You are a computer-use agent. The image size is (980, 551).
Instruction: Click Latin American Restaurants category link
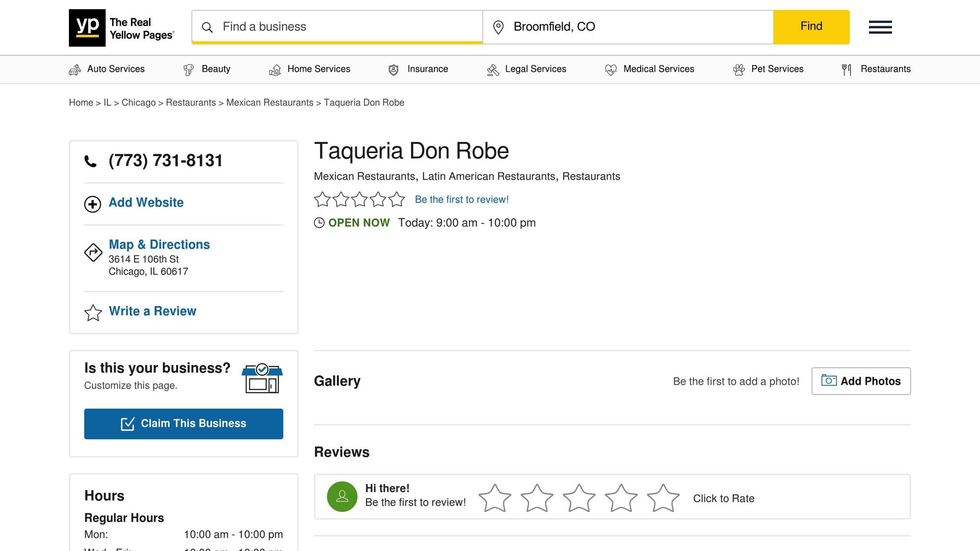[489, 176]
